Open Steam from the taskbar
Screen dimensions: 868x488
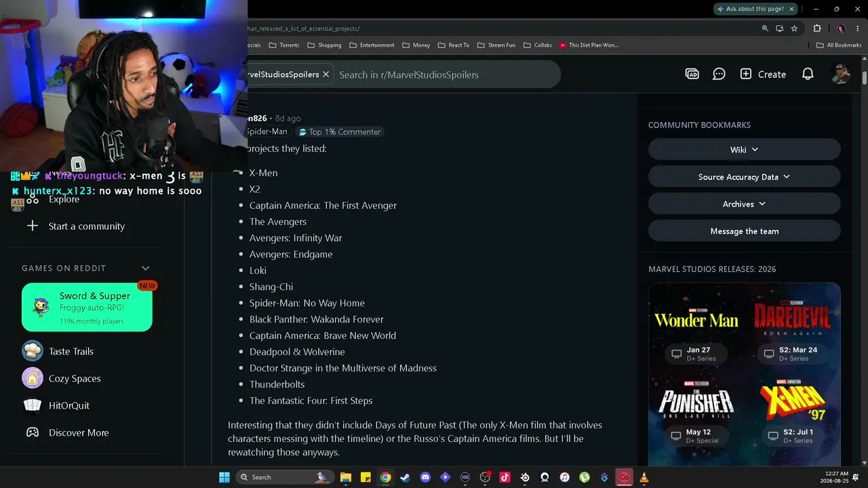coord(405,477)
